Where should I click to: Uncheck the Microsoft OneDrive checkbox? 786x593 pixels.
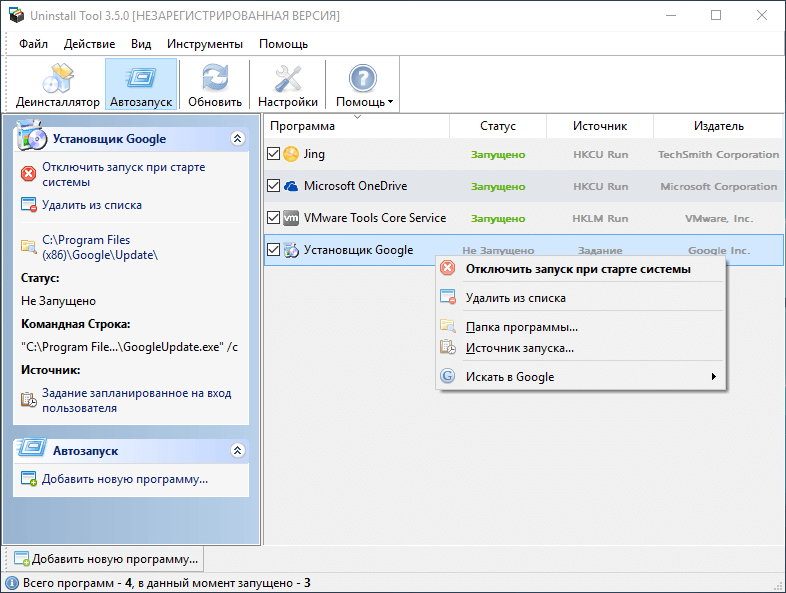pyautogui.click(x=273, y=186)
